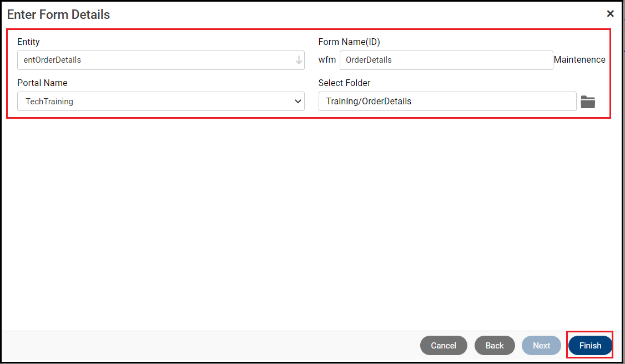Click the Form Name(ID) label
Screen dimensions: 625x364
[349, 42]
